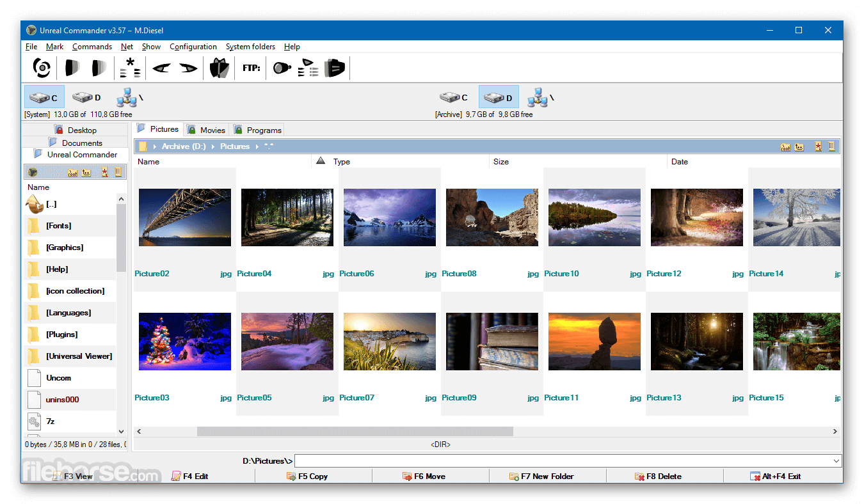Image resolution: width=864 pixels, height=504 pixels.
Task: Switch to the Movies tab
Action: [206, 130]
